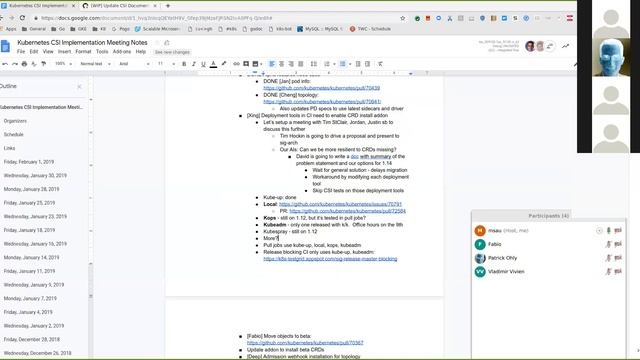Viewport: 640px width, 360px height.
Task: Open the kubernetes pull/70439 link
Action: pos(322,88)
